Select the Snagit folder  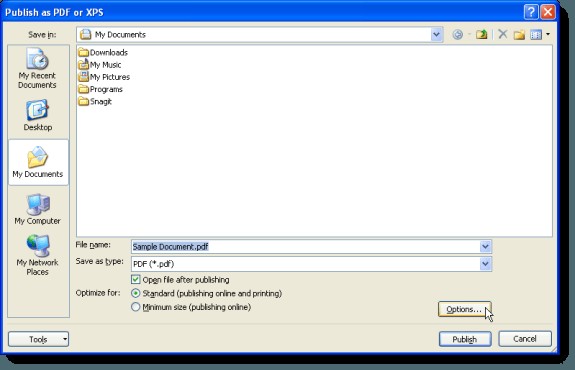coord(95,101)
